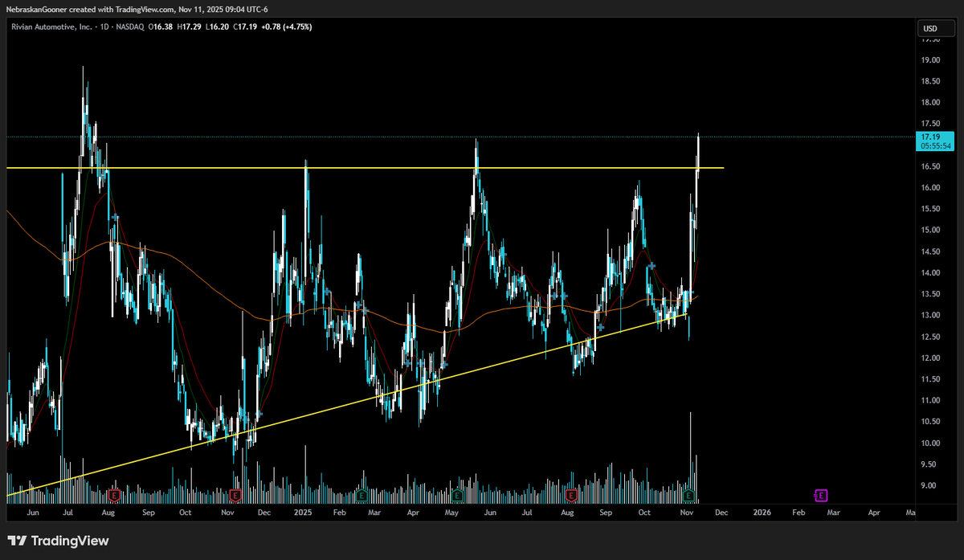Click the bar countdown 05:55:54
The width and height of the screenshot is (964, 560).
coord(936,146)
